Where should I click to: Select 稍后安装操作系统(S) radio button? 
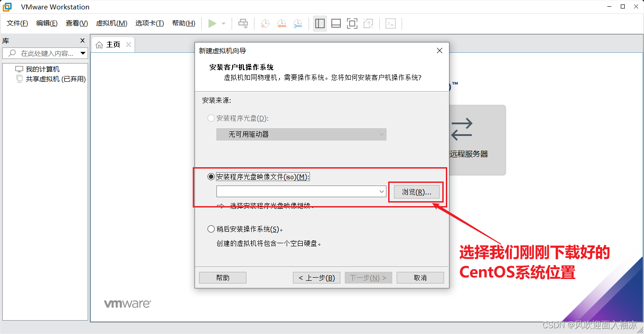(x=211, y=229)
